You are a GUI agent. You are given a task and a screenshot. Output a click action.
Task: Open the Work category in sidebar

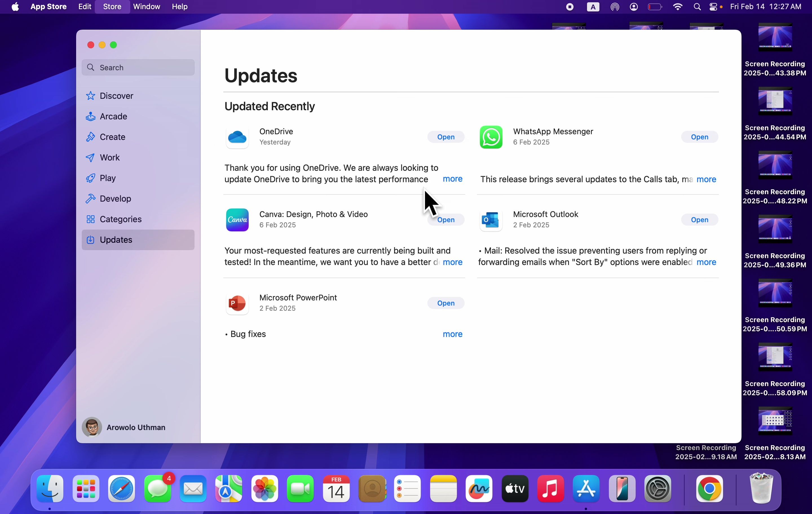[138, 158]
